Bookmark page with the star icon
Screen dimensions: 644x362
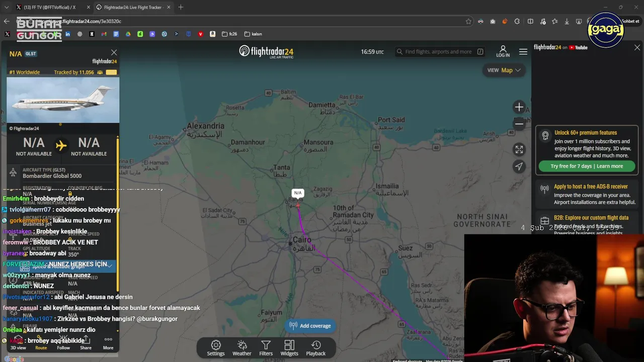(468, 21)
